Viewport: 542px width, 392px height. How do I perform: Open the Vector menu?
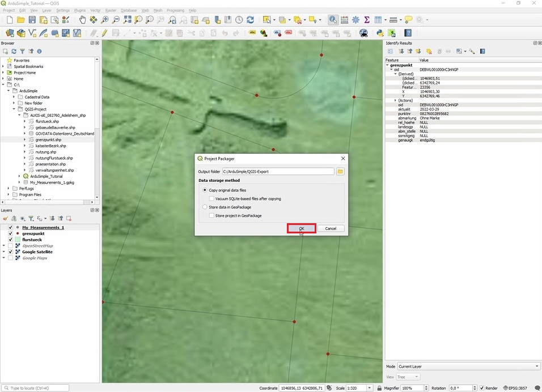pos(95,10)
